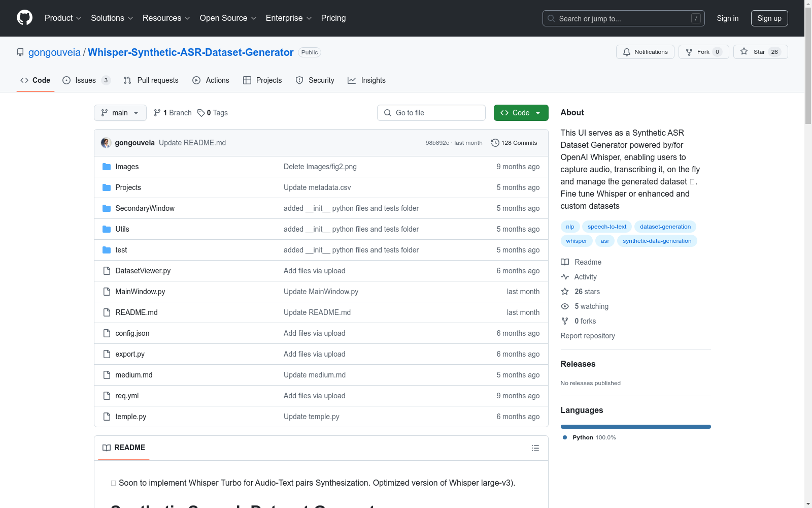
Task: Click the Projects folder icon in file list
Action: click(x=107, y=187)
